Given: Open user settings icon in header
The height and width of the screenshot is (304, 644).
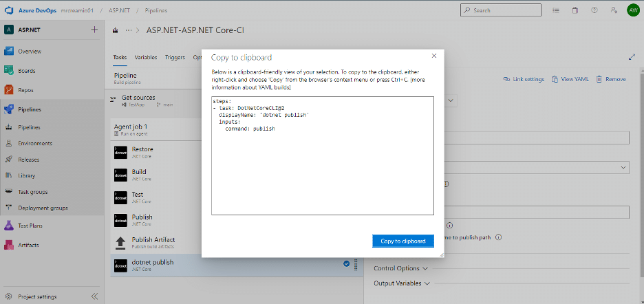Looking at the screenshot, I should tap(614, 10).
